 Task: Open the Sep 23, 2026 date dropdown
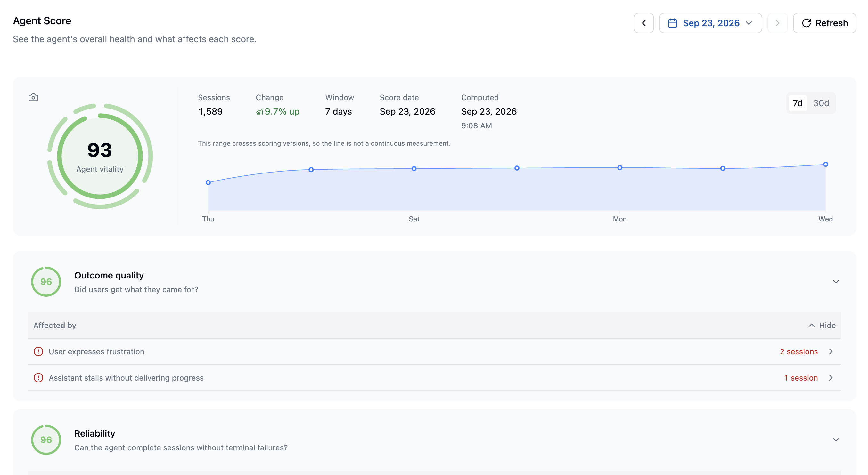coord(710,23)
